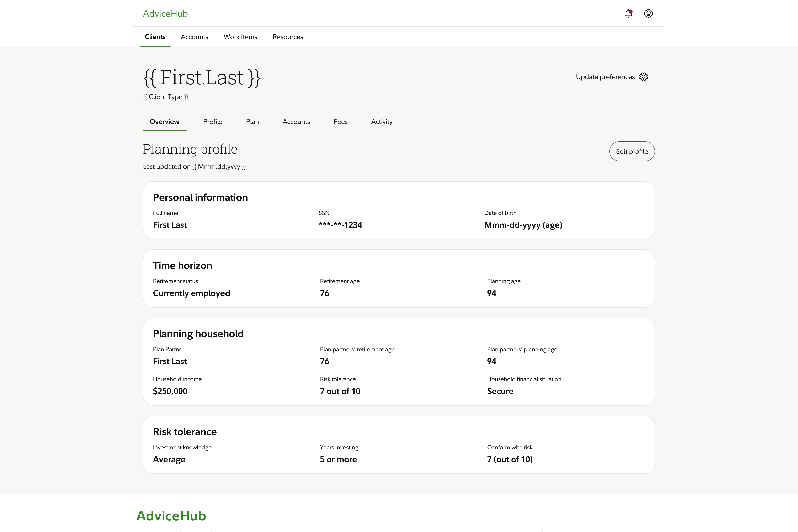Open the notifications bell icon
This screenshot has width=798, height=532.
pos(628,14)
